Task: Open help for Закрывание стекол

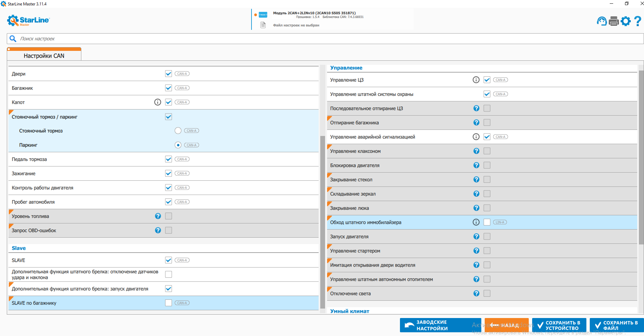Action: pyautogui.click(x=477, y=179)
